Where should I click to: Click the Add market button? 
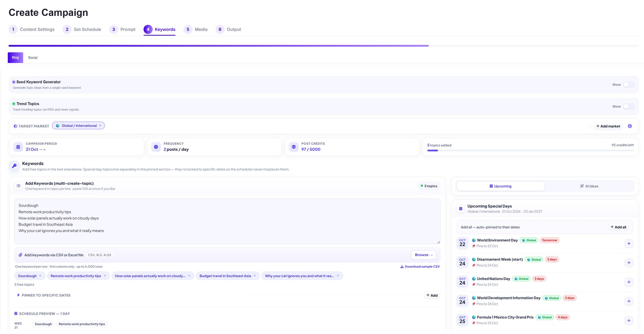pos(608,126)
